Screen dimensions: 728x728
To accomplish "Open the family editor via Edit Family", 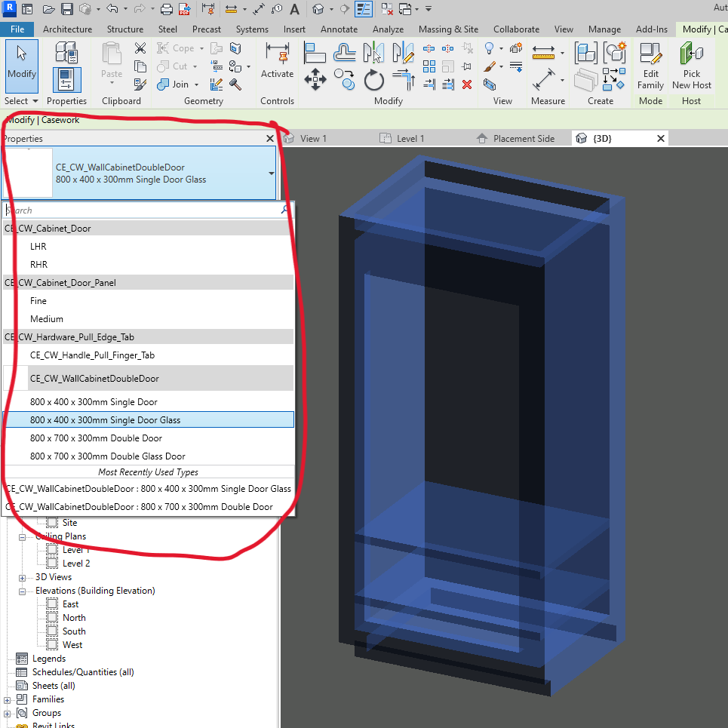I will (x=650, y=68).
